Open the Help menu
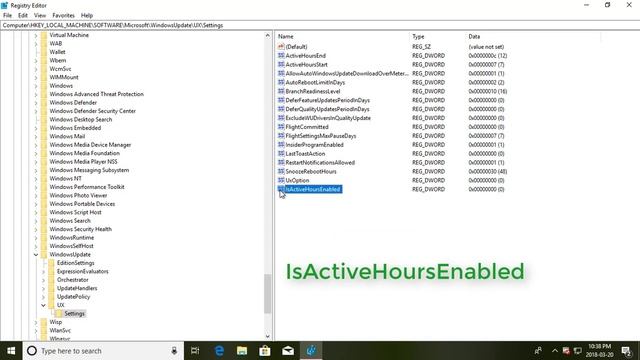The image size is (640, 360). (x=87, y=15)
